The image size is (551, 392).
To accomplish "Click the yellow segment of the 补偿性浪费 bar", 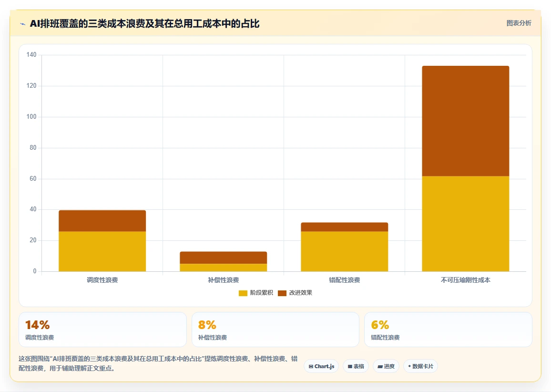I will 224,268.
